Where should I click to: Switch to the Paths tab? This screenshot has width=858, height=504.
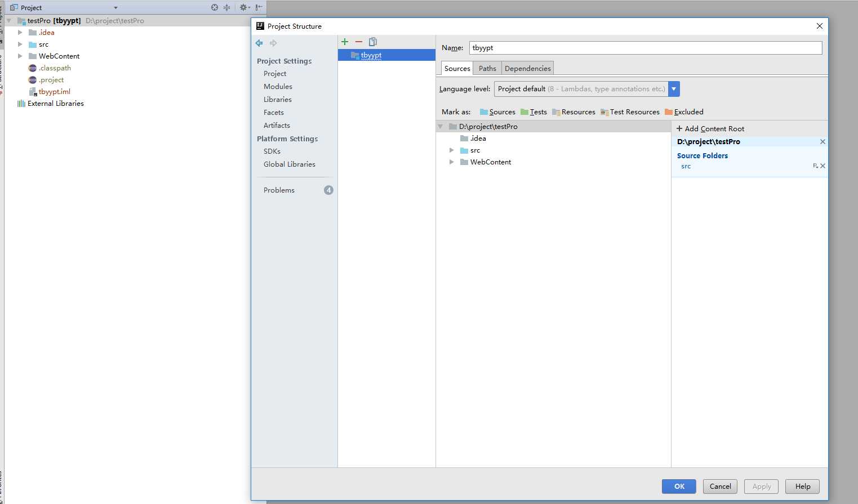click(487, 68)
